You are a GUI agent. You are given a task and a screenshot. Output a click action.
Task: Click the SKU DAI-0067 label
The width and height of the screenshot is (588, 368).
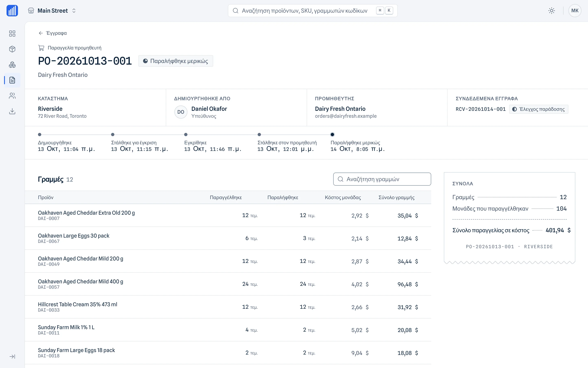(x=49, y=241)
